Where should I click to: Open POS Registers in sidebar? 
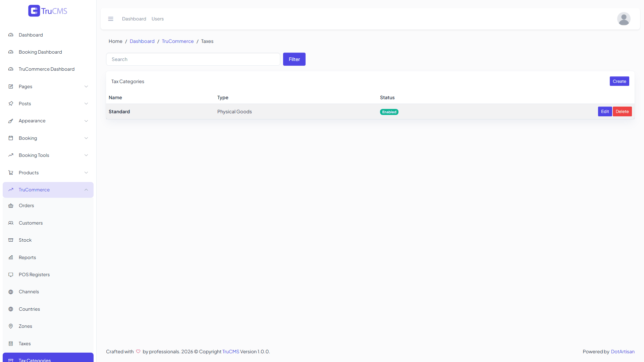click(x=48, y=275)
